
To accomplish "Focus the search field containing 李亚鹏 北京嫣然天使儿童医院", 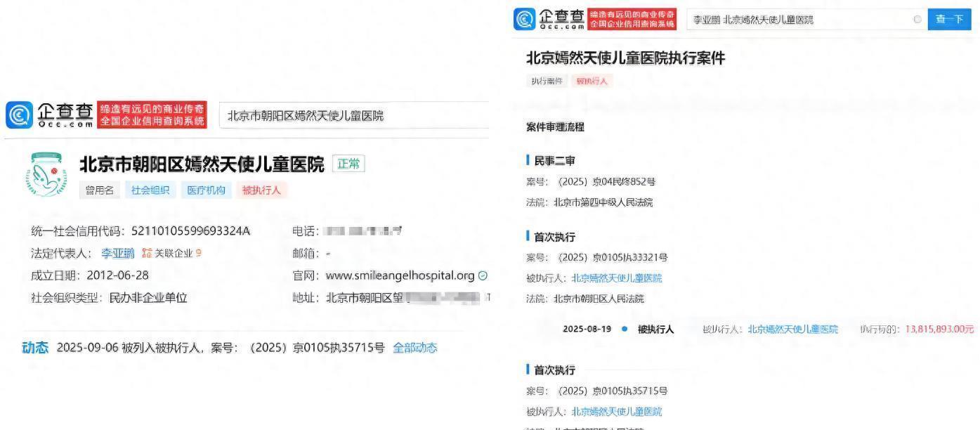I will [806, 20].
